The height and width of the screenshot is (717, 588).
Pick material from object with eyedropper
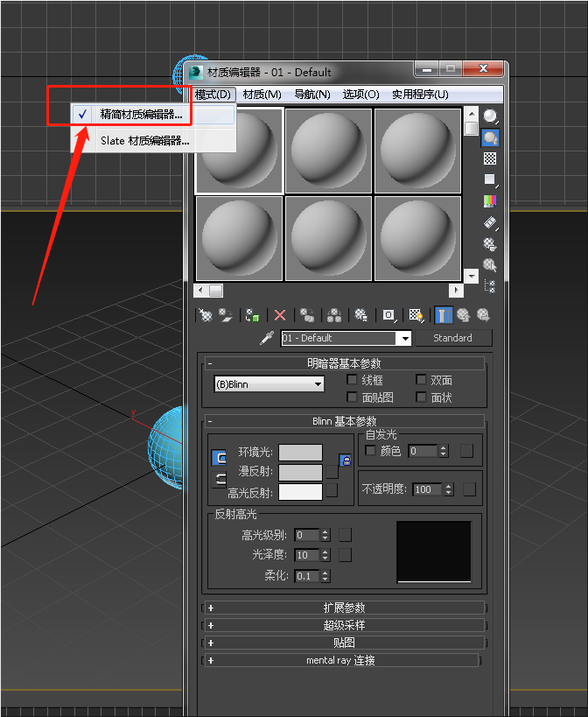(267, 338)
